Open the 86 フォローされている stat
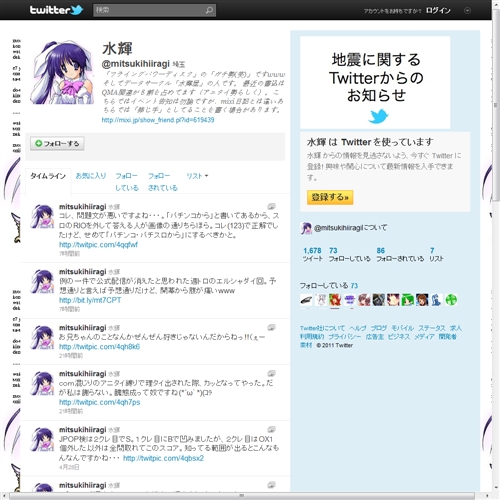 tap(400, 254)
